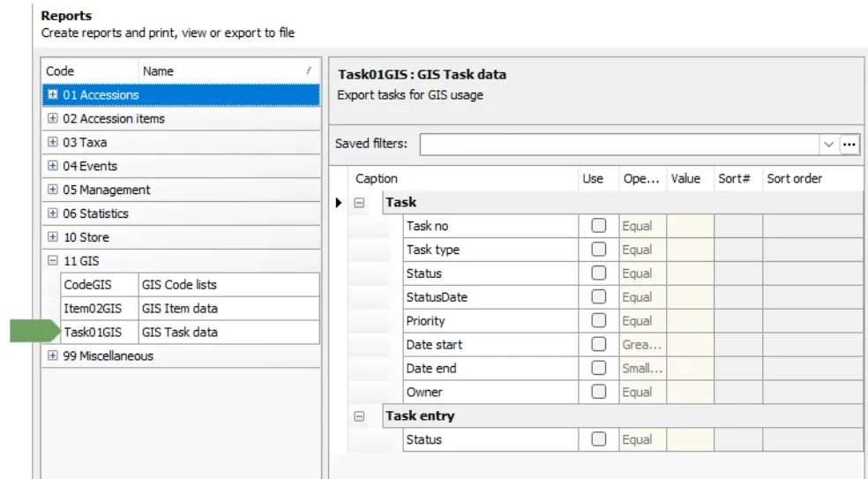The height and width of the screenshot is (479, 868).
Task: Click the Caption column header
Action: click(x=464, y=178)
